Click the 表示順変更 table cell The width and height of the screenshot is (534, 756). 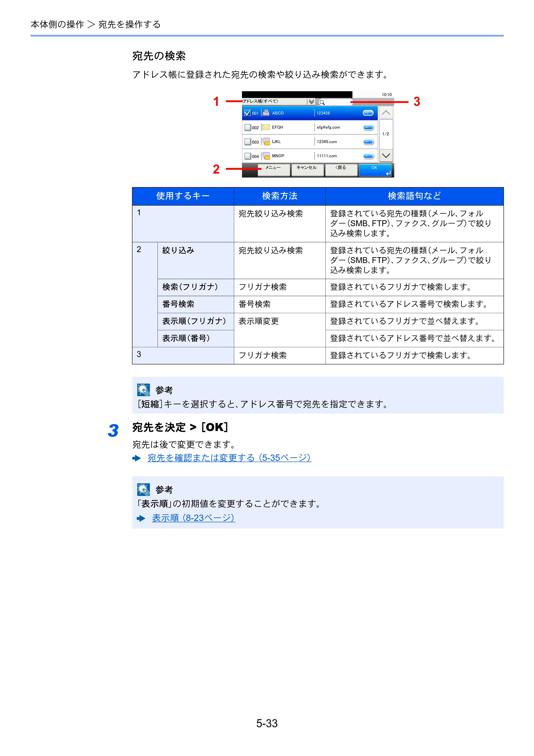[x=280, y=330]
